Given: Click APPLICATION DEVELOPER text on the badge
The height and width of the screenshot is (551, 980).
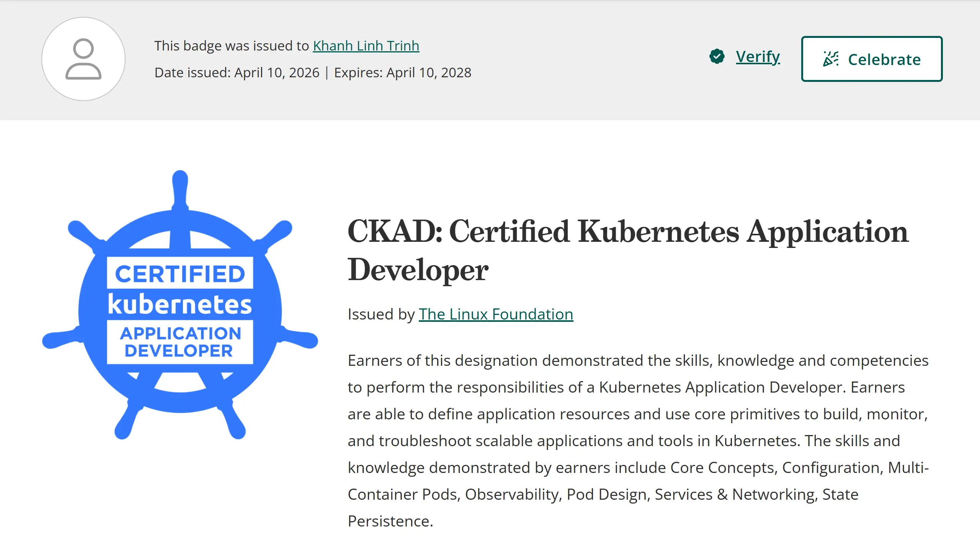Looking at the screenshot, I should pos(180,342).
